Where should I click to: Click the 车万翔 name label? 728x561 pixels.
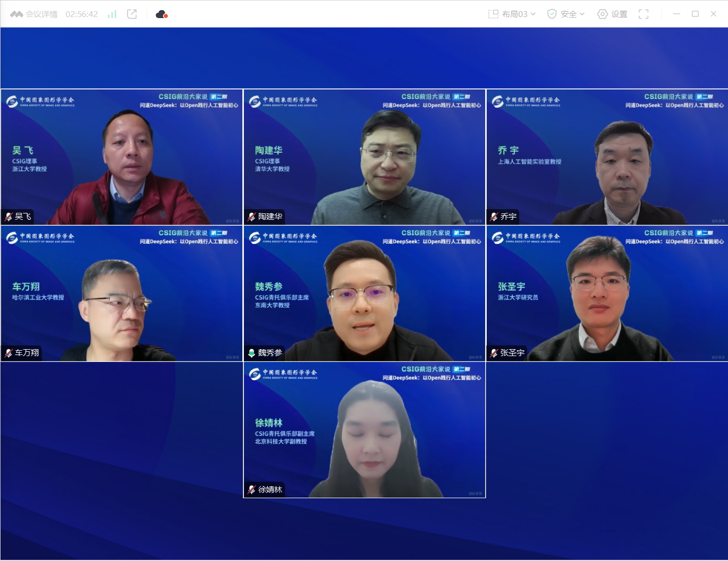pos(27,353)
